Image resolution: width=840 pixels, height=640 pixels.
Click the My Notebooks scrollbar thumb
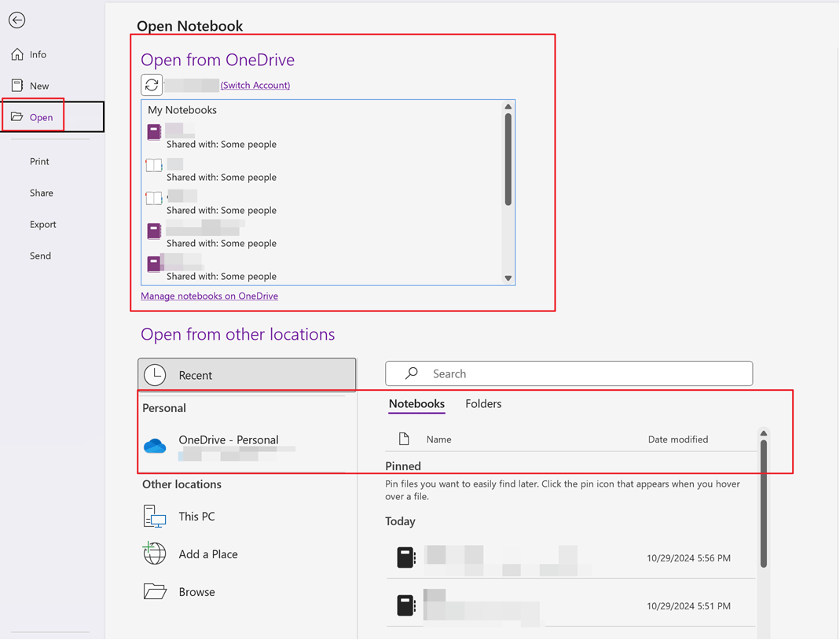pos(508,159)
